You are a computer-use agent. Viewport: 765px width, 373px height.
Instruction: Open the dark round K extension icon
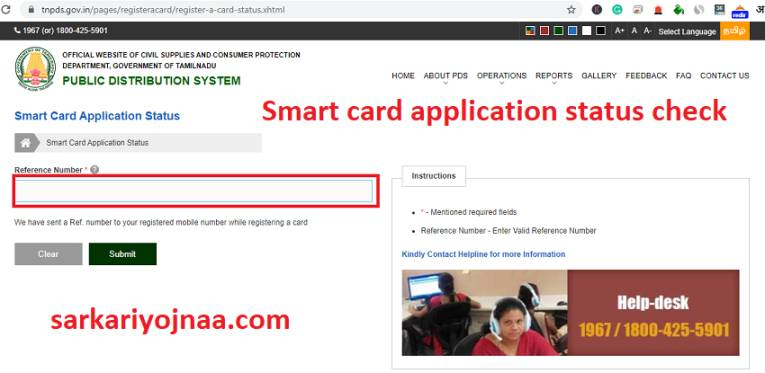597,9
